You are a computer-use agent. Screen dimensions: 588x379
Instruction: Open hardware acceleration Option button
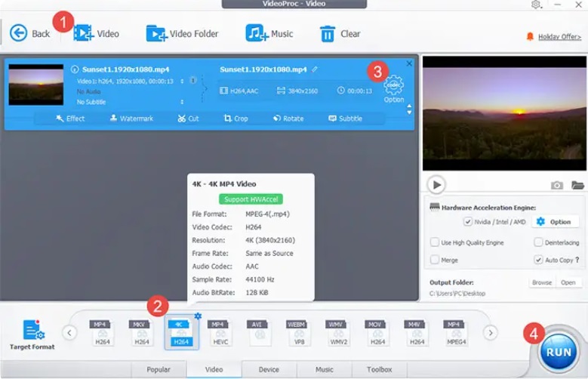(x=554, y=221)
